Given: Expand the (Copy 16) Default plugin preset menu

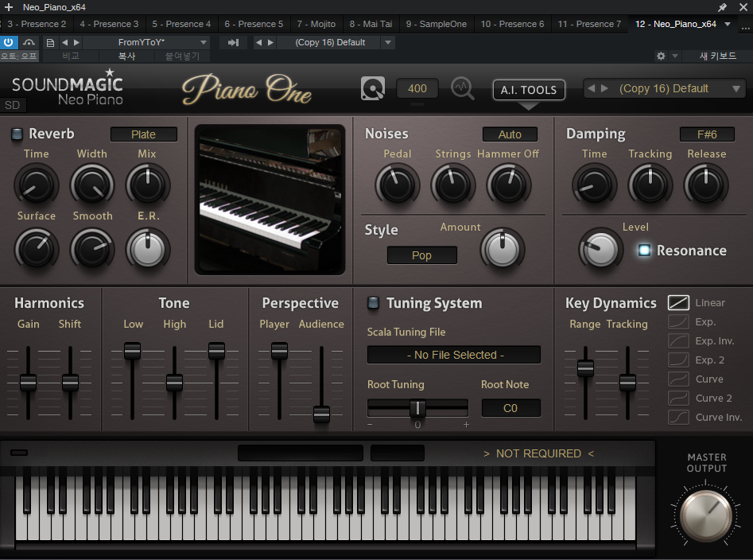Looking at the screenshot, I should click(736, 89).
